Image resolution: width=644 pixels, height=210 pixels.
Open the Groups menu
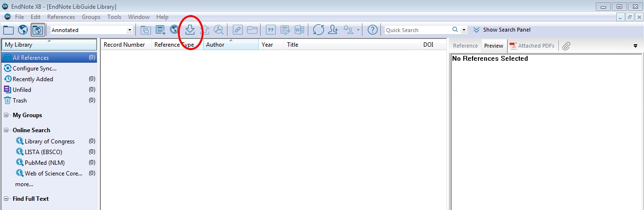[91, 17]
